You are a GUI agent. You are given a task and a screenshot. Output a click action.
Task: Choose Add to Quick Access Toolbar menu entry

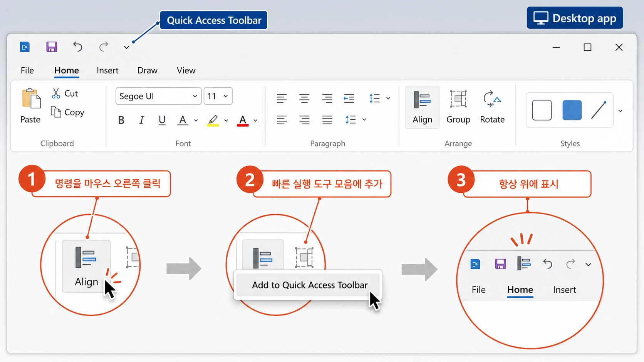309,285
